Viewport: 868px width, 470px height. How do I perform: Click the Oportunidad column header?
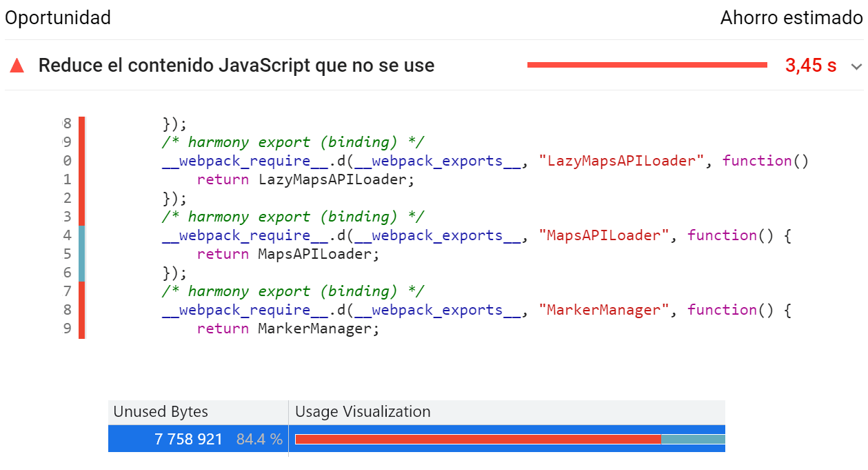click(x=58, y=18)
